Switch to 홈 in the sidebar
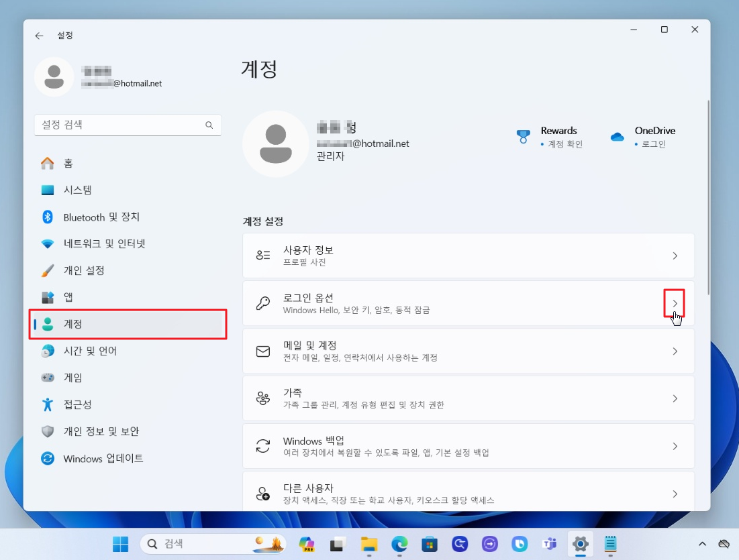Viewport: 739px width, 560px height. point(67,163)
